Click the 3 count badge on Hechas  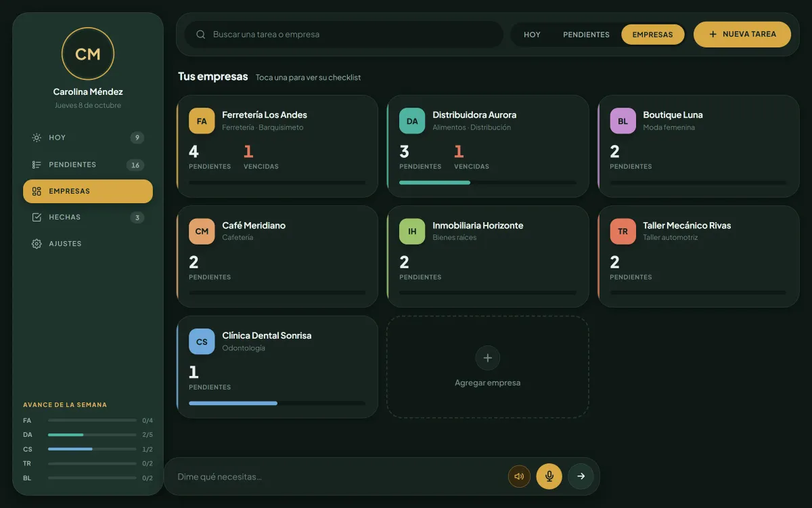(137, 217)
